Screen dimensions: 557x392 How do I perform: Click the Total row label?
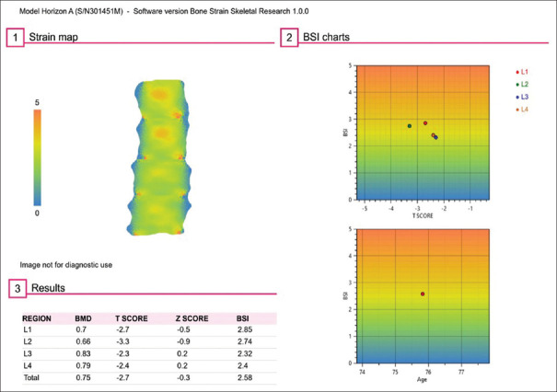(31, 377)
